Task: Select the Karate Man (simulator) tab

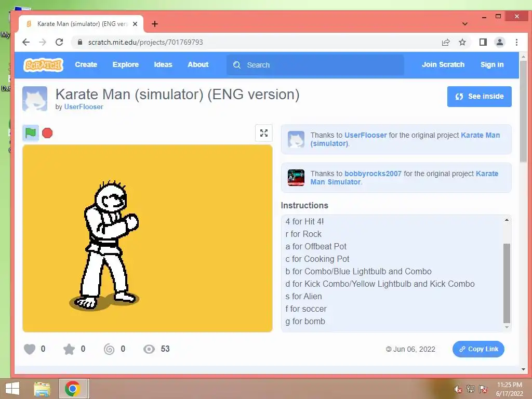Action: coord(81,24)
